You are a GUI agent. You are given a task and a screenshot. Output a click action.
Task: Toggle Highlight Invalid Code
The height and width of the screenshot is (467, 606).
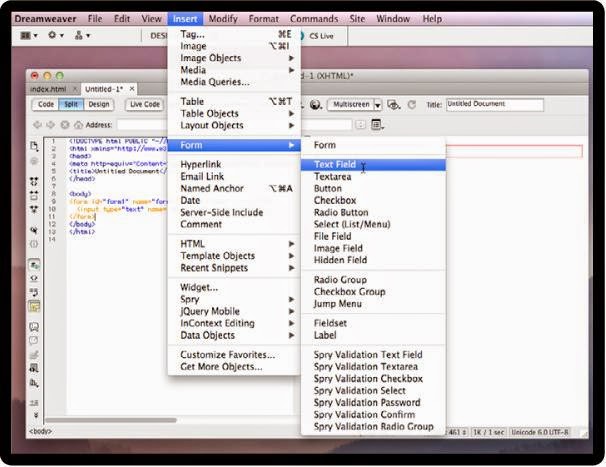pos(34,278)
